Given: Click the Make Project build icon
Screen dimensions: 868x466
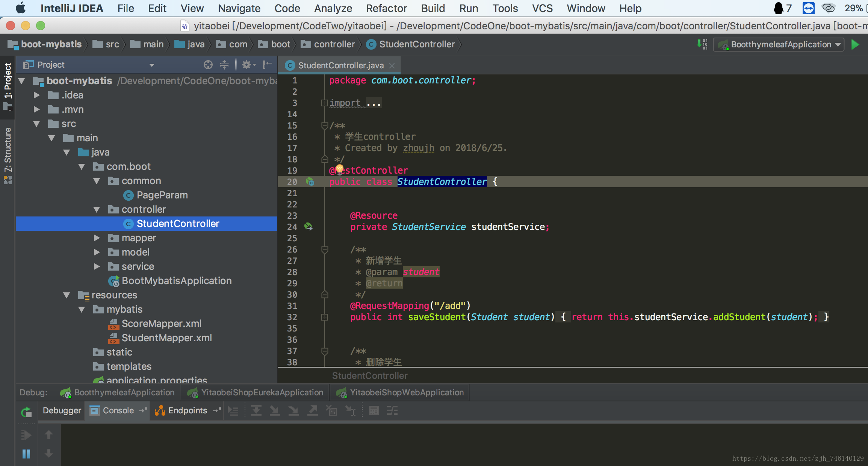Looking at the screenshot, I should point(702,44).
